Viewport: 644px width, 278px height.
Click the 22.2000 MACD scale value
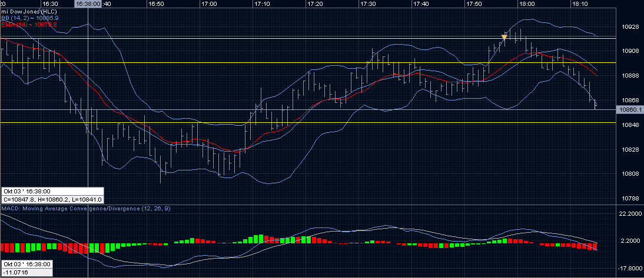(629, 215)
